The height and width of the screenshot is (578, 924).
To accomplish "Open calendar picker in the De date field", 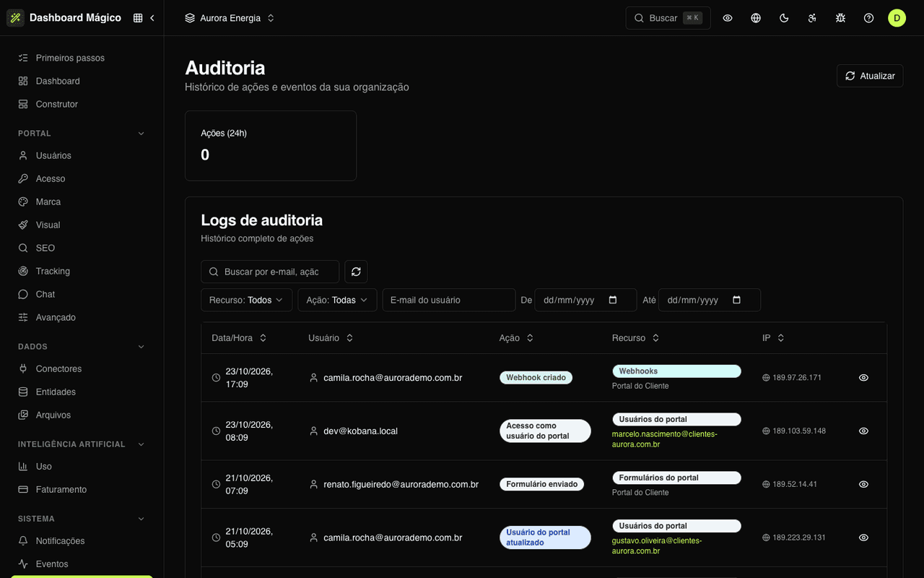I will click(613, 300).
